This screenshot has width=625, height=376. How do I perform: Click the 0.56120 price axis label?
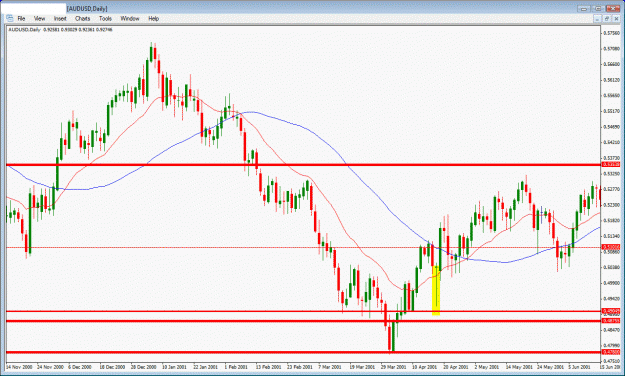[611, 80]
